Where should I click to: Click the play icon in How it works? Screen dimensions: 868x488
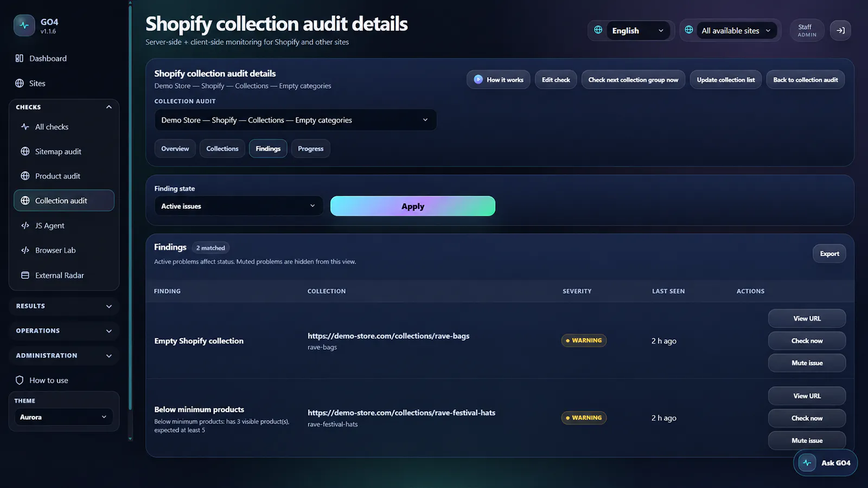478,79
